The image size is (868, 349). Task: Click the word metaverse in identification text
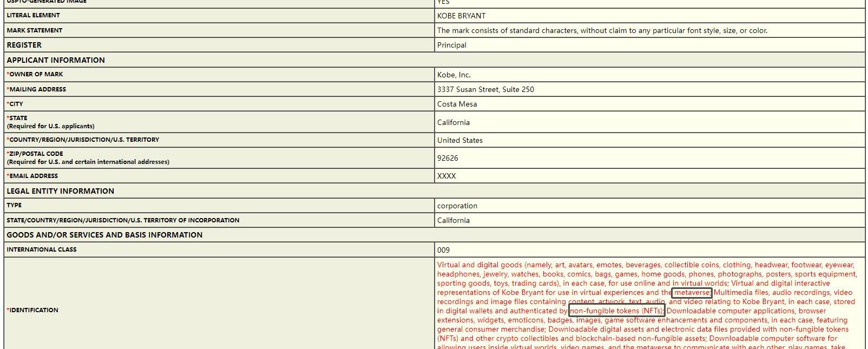[x=692, y=293]
